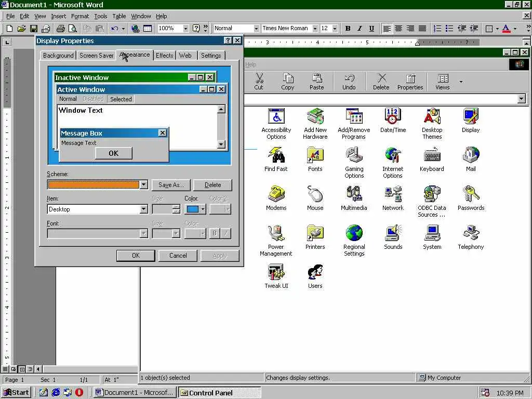The height and width of the screenshot is (399, 532).
Task: Click Cut in Control Panel toolbar
Action: (x=259, y=82)
